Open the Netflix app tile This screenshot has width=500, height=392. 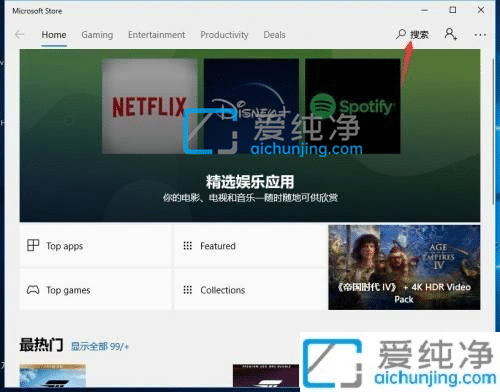[150, 106]
